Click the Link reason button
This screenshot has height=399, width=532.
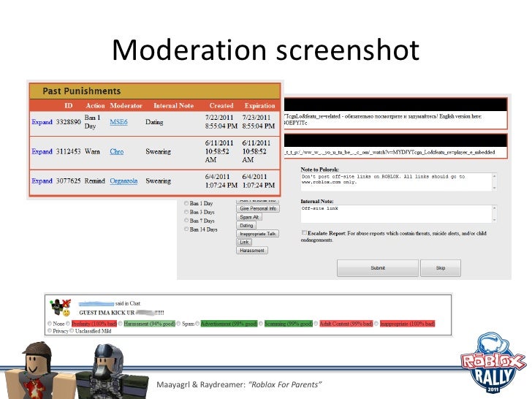[244, 242]
